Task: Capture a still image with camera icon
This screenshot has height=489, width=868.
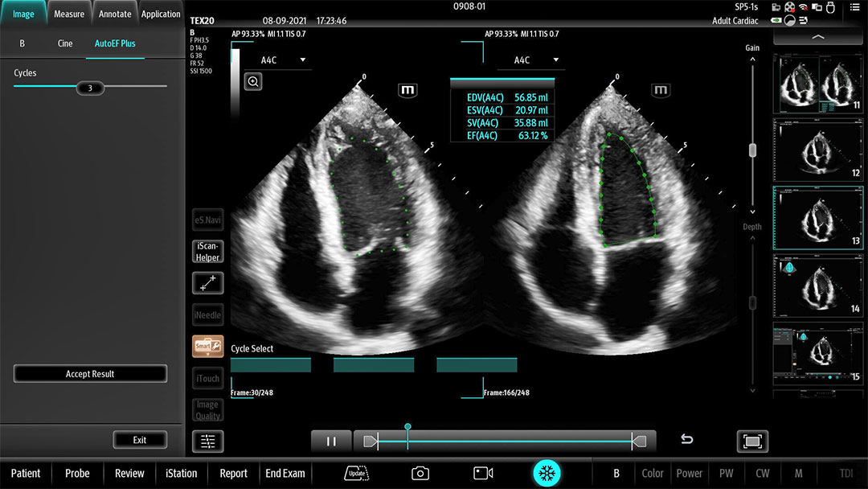Action: [420, 474]
